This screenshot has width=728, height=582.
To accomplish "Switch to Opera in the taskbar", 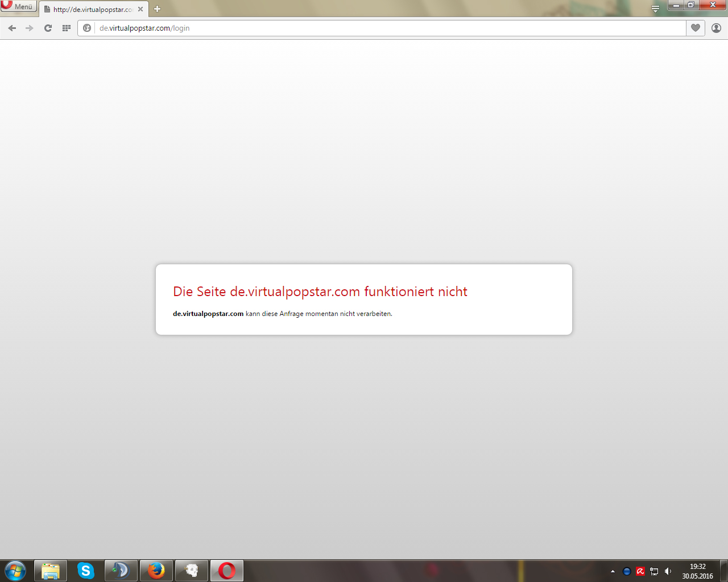I will tap(227, 571).
